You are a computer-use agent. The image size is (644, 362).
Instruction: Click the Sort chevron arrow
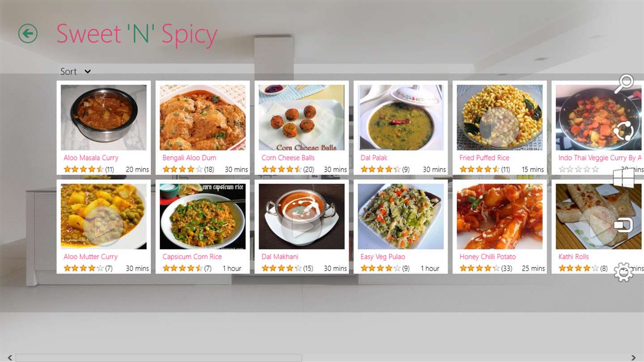pos(88,72)
